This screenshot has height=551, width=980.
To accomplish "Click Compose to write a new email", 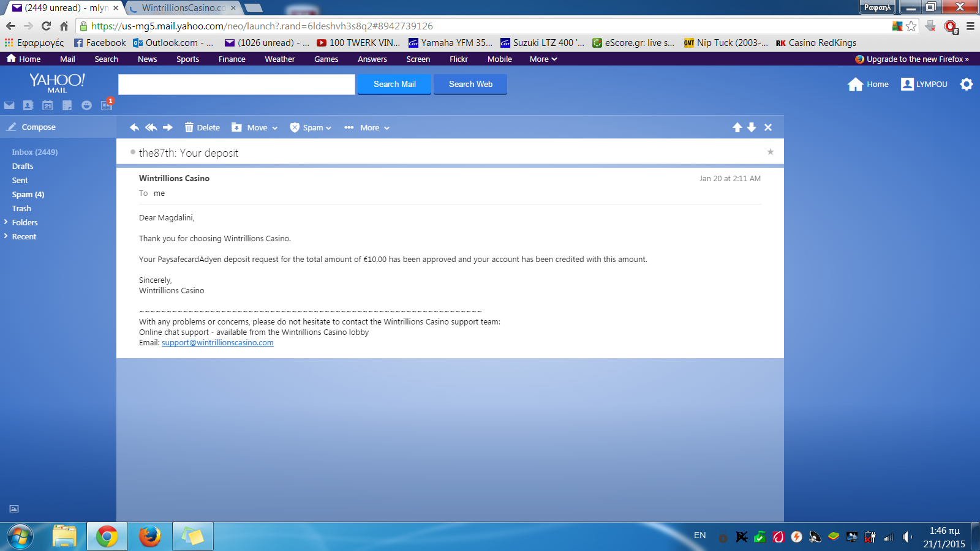I will [32, 127].
